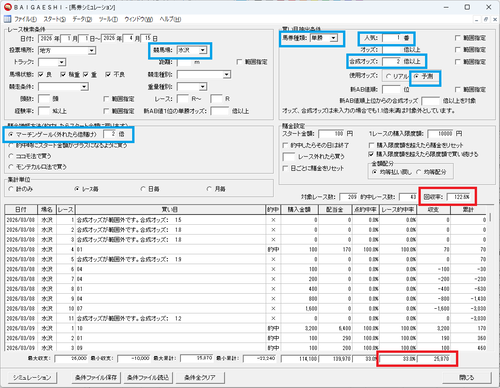Select 月毎 aggregation unit
500x388 pixels.
click(209, 189)
